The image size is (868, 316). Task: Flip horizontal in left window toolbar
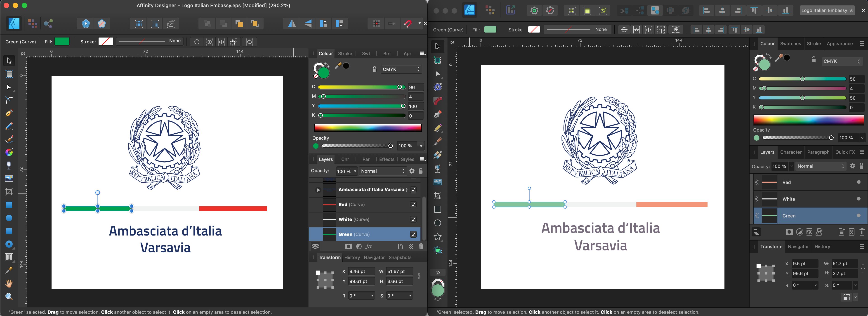tap(292, 24)
